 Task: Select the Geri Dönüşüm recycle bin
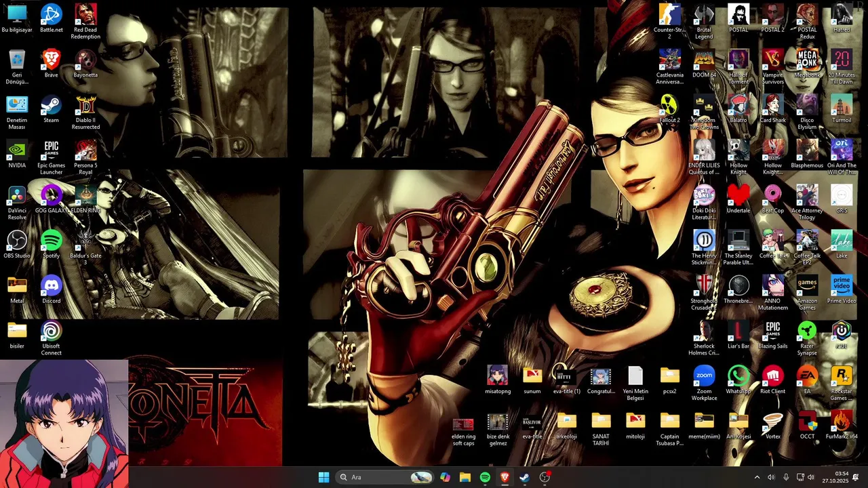coord(17,68)
